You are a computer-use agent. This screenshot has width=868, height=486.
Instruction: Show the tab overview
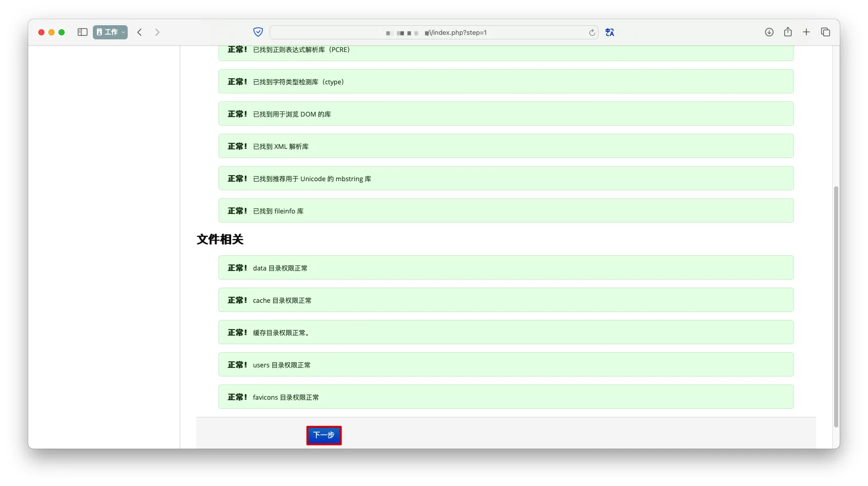click(826, 32)
